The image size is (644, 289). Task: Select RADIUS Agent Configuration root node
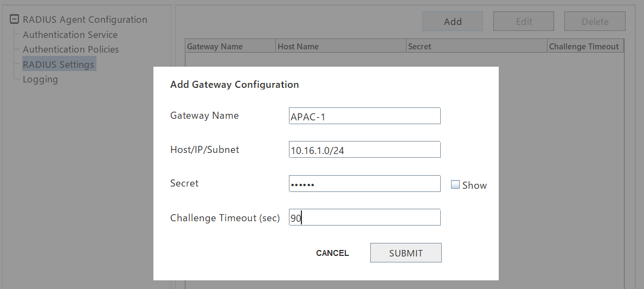pos(85,20)
